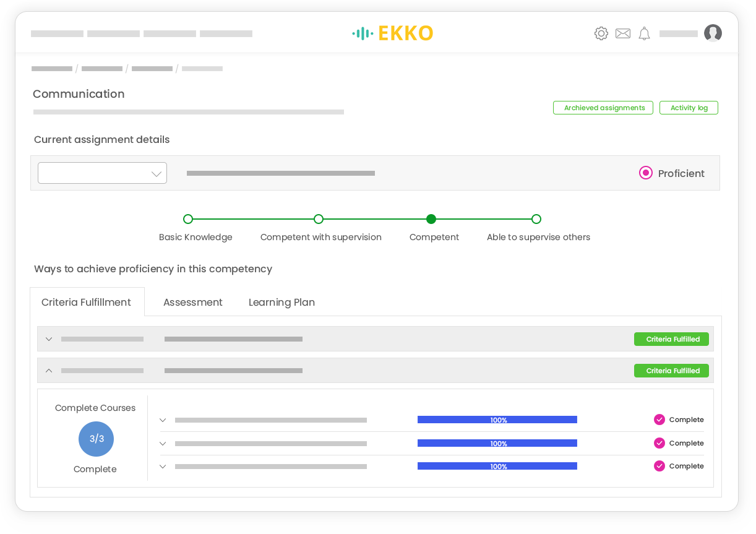Screen dimensions: 756x534
Task: Click pink check icon of third Complete row
Action: (x=659, y=466)
